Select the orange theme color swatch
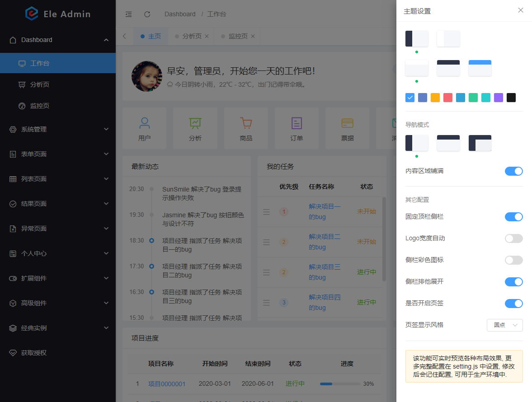This screenshot has width=532, height=402. tap(435, 98)
